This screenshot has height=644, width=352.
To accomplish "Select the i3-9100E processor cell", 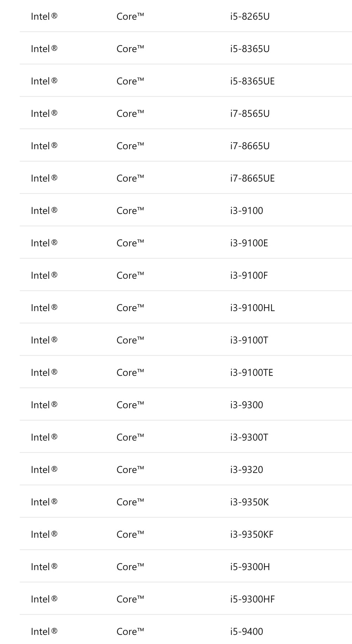I will click(249, 243).
